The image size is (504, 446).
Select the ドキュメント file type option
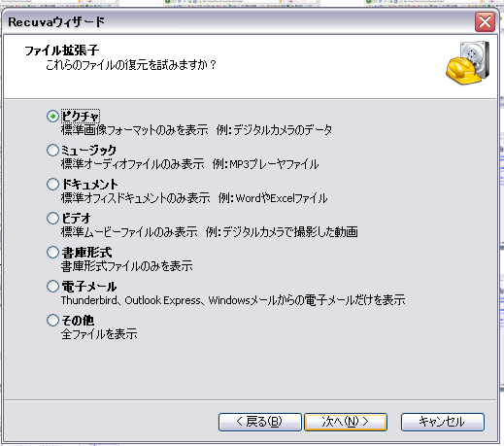[x=52, y=184]
